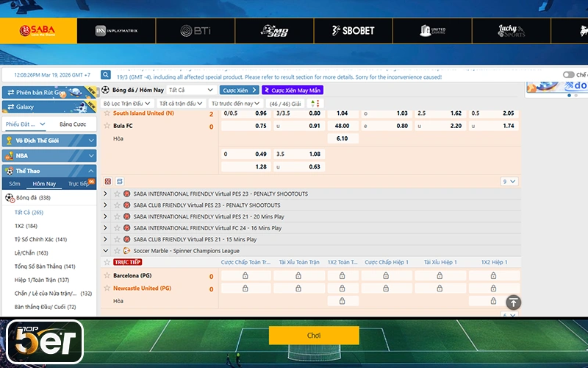Image resolution: width=588 pixels, height=368 pixels.
Task: Switch to the SBOBET provider tab
Action: [x=354, y=31]
